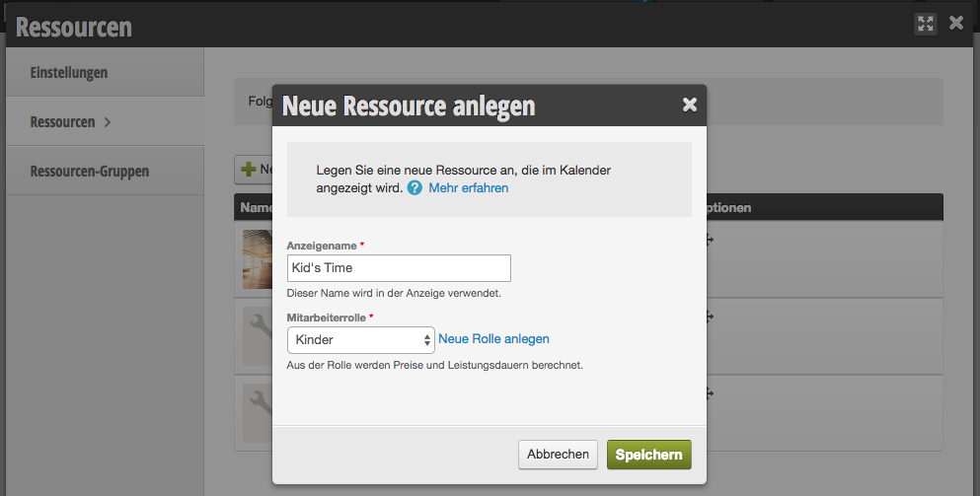This screenshot has height=496, width=980.
Task: Open the Mitarbeiterrolle dropdown showing Kinder
Action: click(360, 340)
